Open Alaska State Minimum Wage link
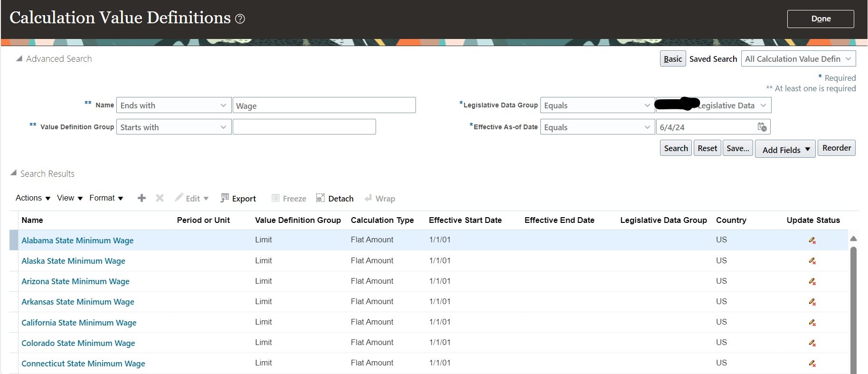Screen dimensions: 868x374 pyautogui.click(x=73, y=261)
